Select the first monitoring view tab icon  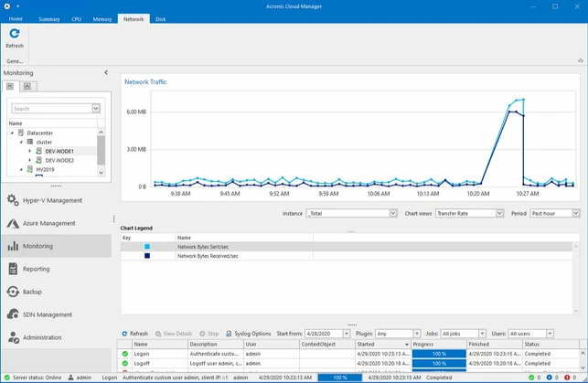click(x=10, y=86)
